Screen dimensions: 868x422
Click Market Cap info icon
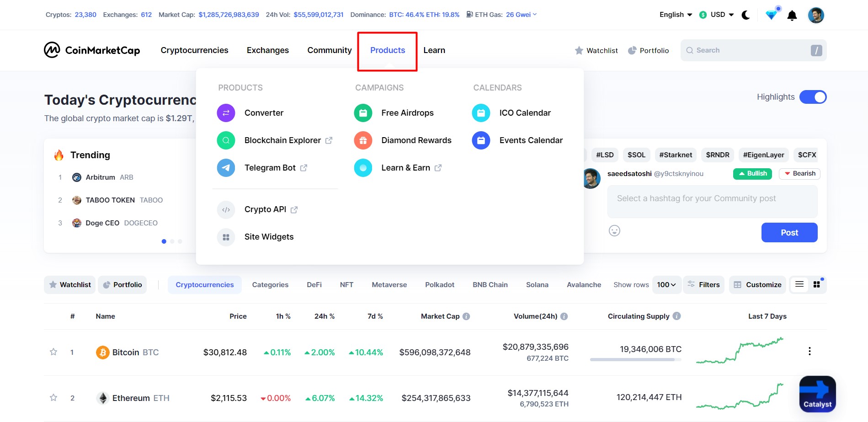click(466, 316)
